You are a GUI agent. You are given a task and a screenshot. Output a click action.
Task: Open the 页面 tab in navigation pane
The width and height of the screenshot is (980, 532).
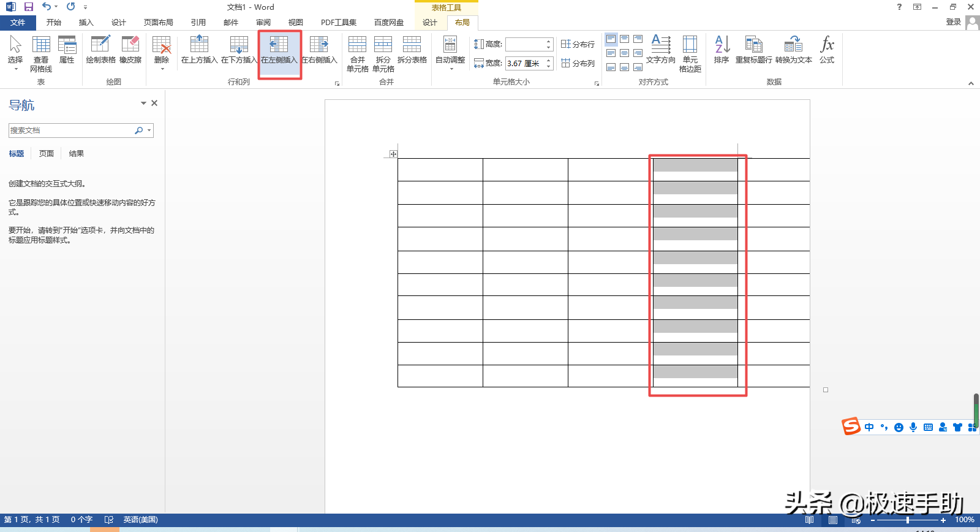point(47,154)
